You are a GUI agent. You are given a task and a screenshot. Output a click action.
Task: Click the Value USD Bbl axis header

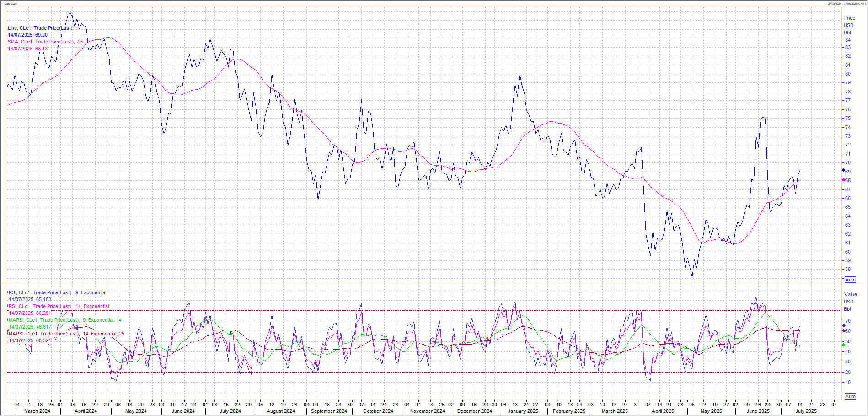coord(850,302)
